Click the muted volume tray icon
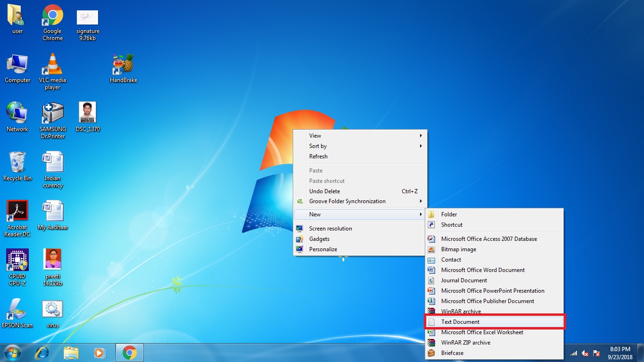The width and height of the screenshot is (644, 362). 585,353
